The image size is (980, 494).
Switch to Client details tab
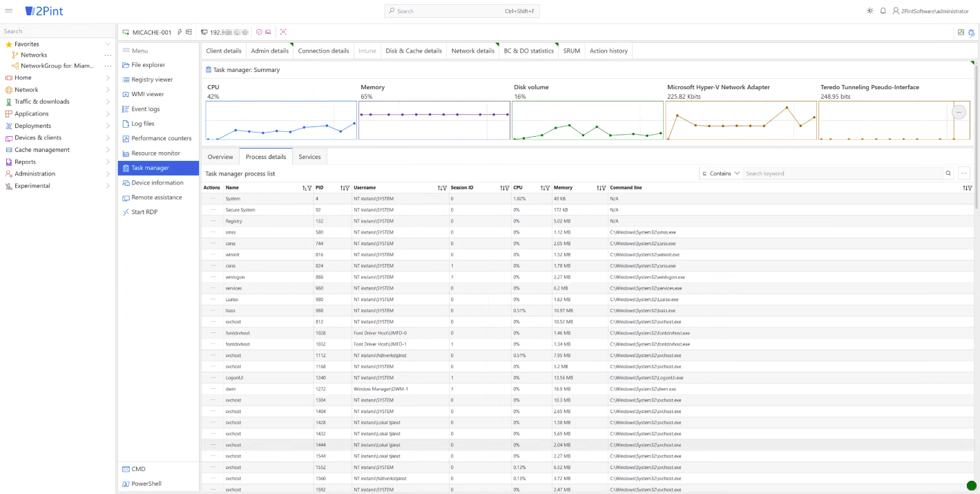[224, 50]
